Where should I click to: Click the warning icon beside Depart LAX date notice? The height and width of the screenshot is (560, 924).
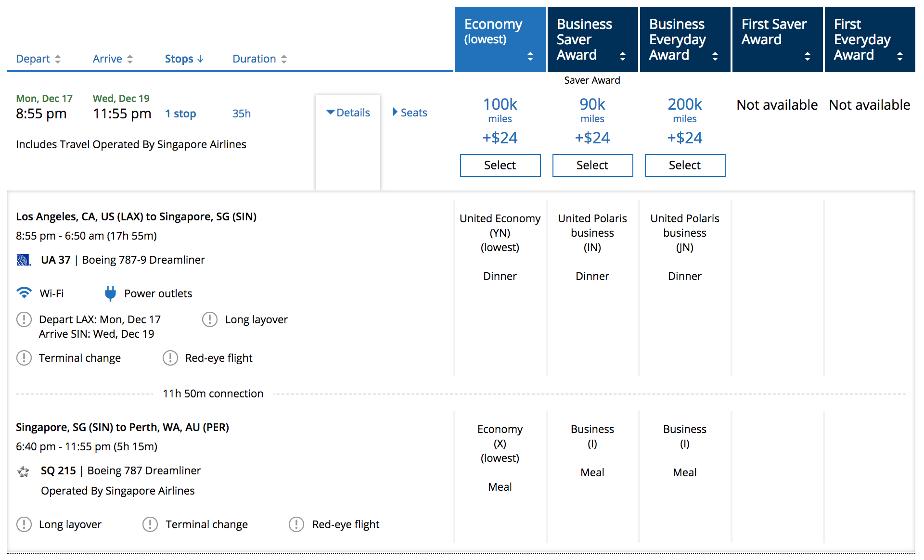(x=24, y=319)
